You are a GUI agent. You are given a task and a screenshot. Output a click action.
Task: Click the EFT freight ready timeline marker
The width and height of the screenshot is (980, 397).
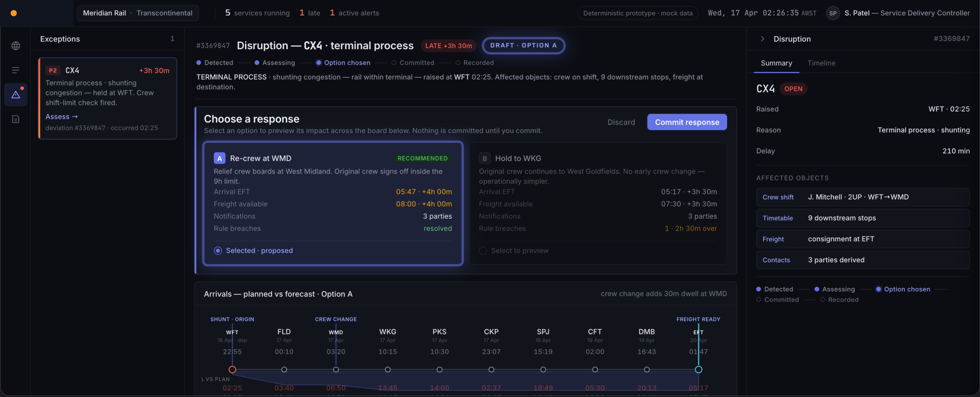pyautogui.click(x=698, y=369)
